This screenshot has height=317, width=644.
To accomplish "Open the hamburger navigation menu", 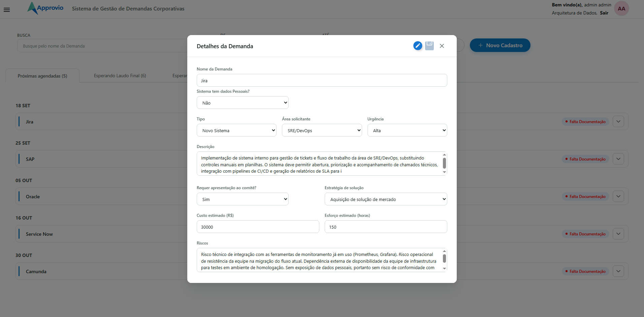I will click(x=7, y=10).
